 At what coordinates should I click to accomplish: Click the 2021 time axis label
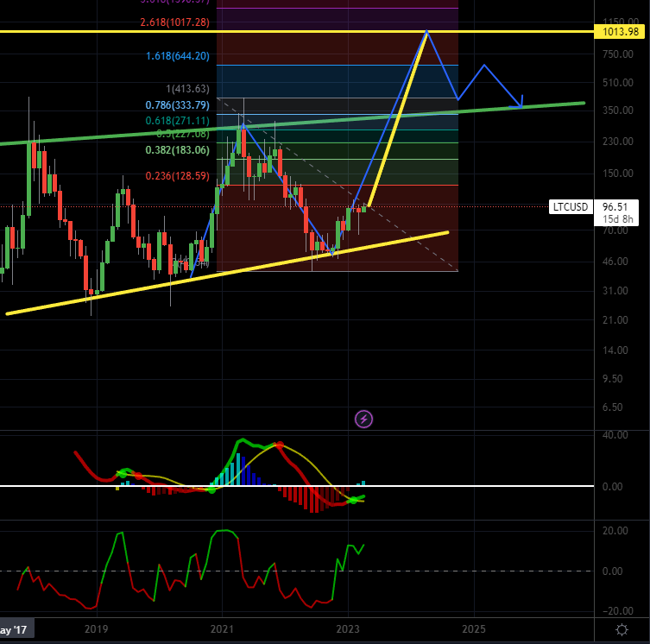coord(222,629)
